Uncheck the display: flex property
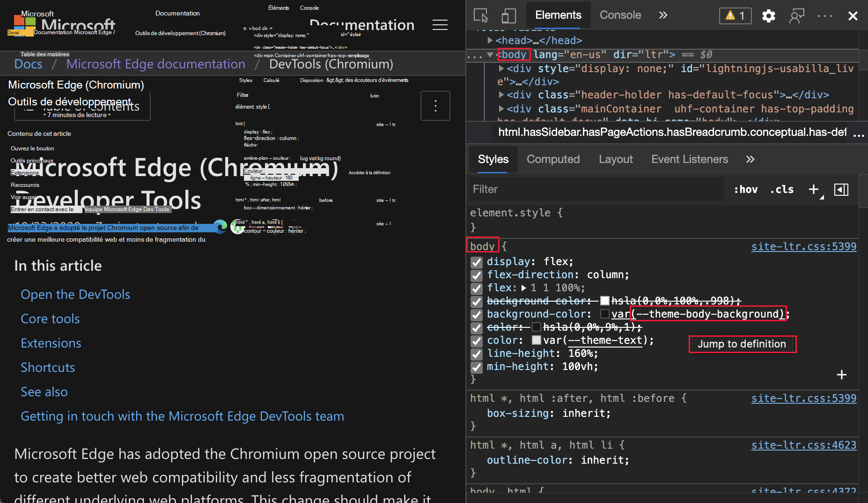 pyautogui.click(x=476, y=262)
